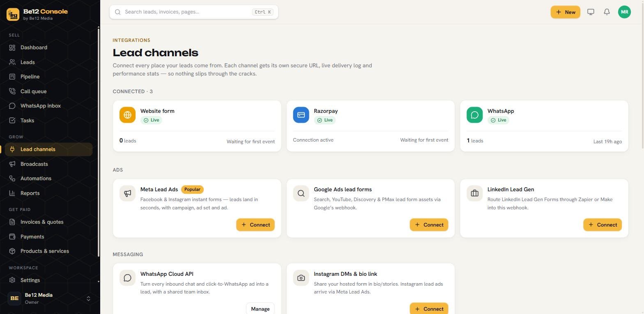
Task: Click the Google Ads magnifier icon
Action: click(x=301, y=193)
